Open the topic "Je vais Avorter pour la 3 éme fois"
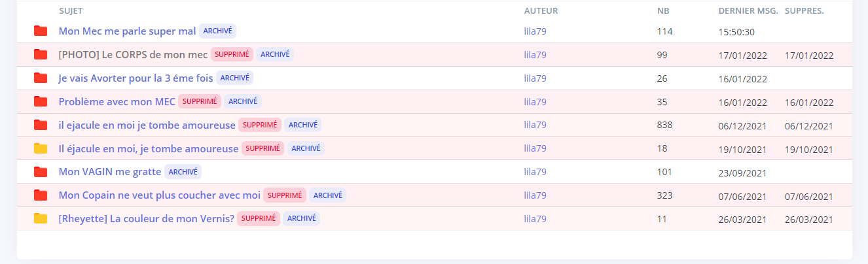The height and width of the screenshot is (264, 868). point(136,78)
